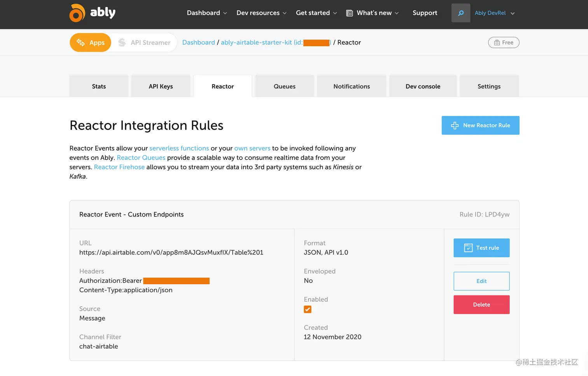The height and width of the screenshot is (376, 588).
Task: Open ably-airtable-starter-kit breadcrumb link
Action: pos(276,42)
